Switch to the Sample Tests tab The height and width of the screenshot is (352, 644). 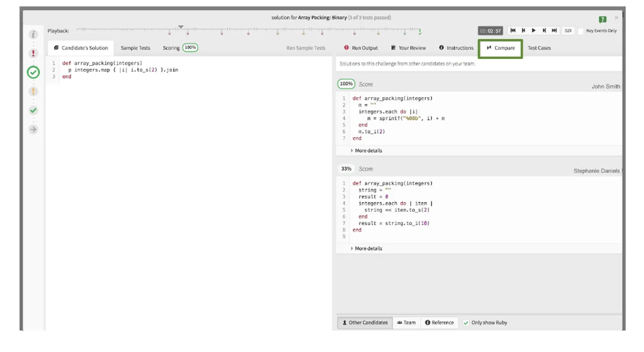point(135,48)
